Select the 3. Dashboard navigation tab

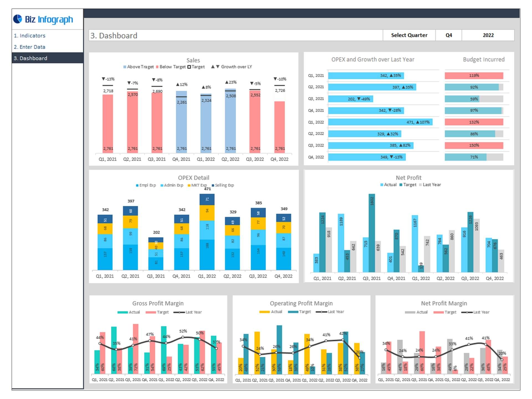30,58
